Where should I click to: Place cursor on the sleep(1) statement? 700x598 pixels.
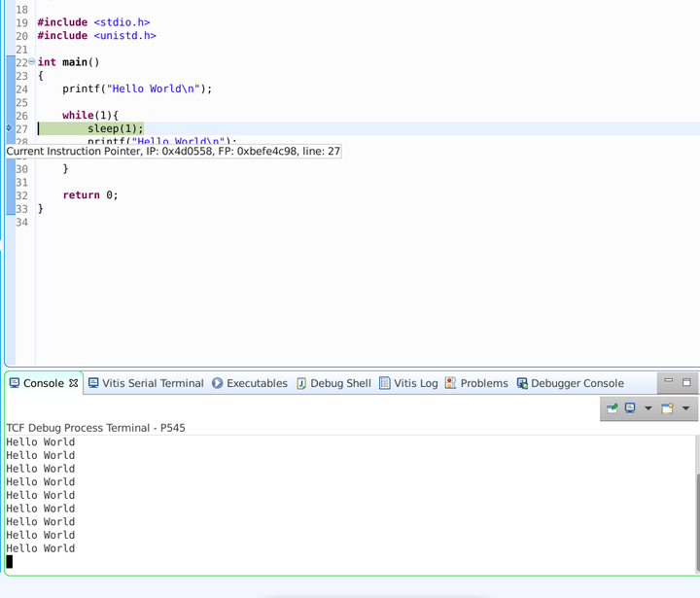click(x=115, y=128)
